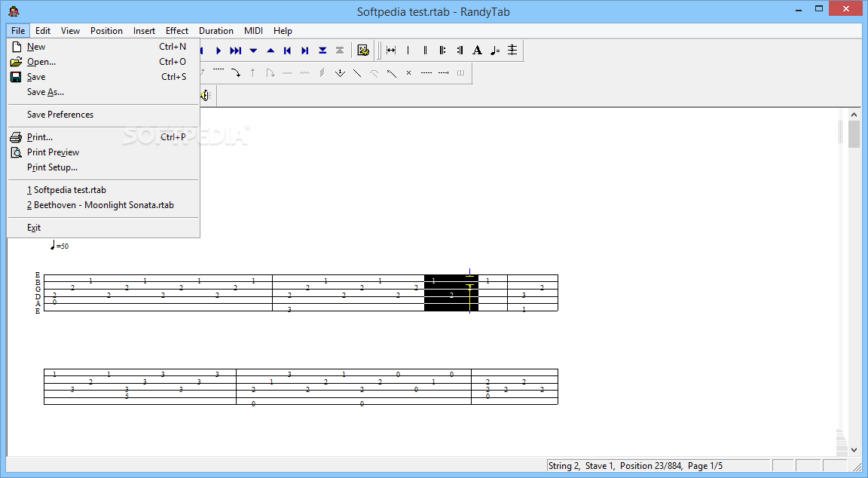Insert a start repeat bar
The height and width of the screenshot is (478, 868).
442,51
